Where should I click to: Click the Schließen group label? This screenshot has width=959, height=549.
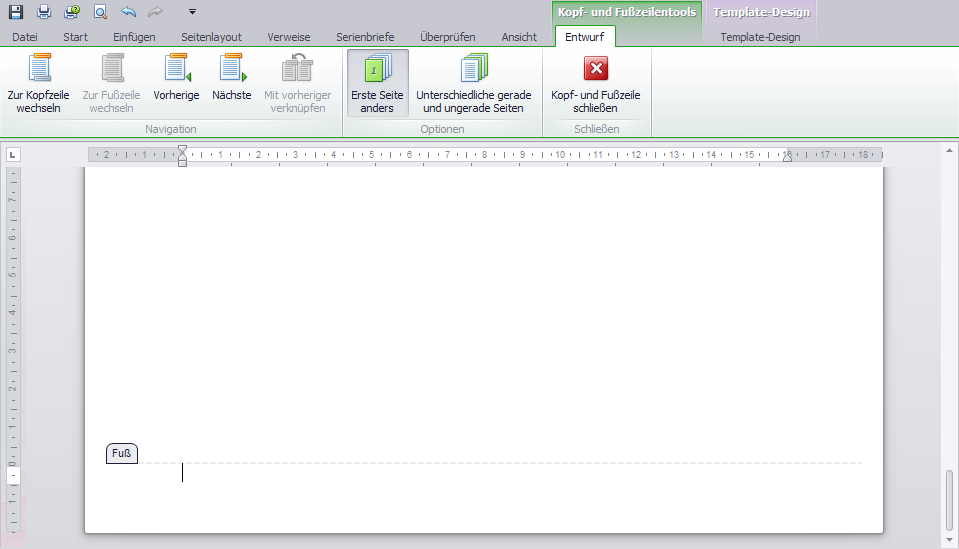[x=597, y=129]
